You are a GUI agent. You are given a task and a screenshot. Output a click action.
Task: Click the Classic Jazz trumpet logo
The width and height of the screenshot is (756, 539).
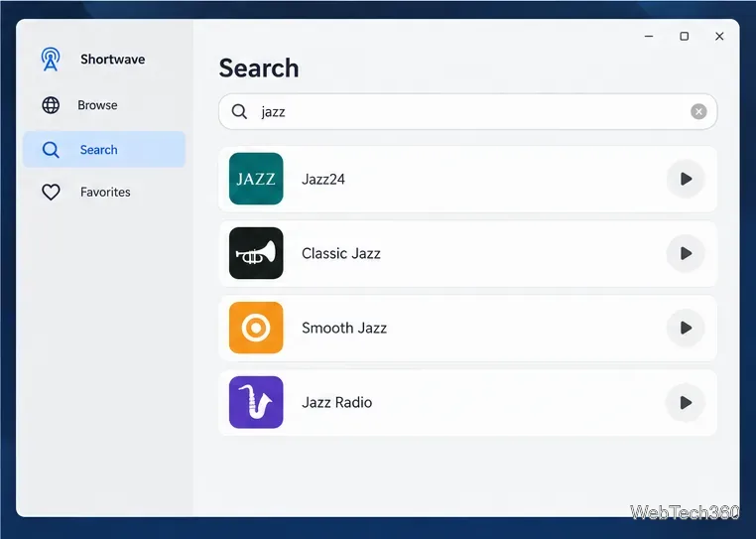(256, 253)
